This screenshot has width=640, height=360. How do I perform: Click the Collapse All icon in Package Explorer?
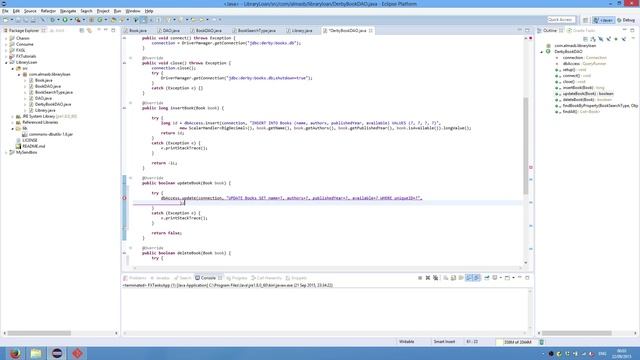click(x=82, y=31)
